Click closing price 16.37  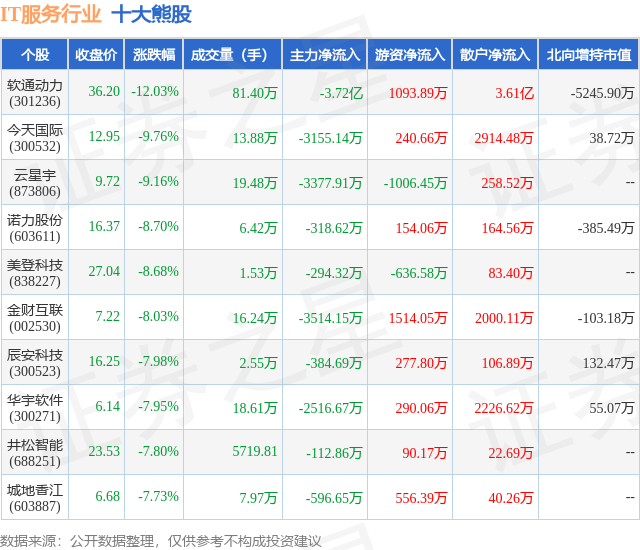104,226
